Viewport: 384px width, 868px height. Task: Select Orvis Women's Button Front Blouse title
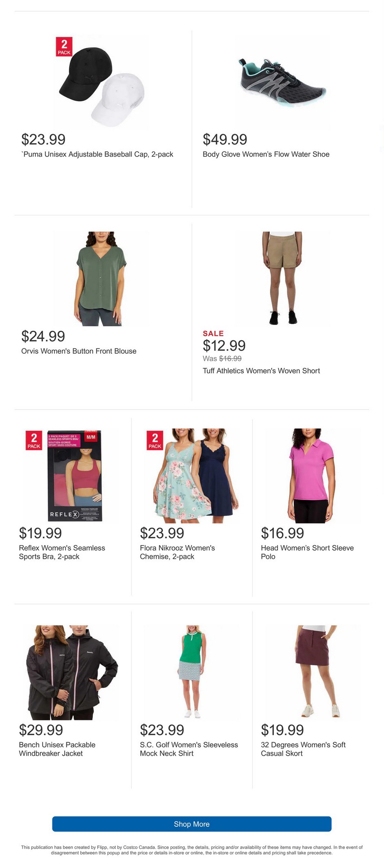tap(79, 351)
